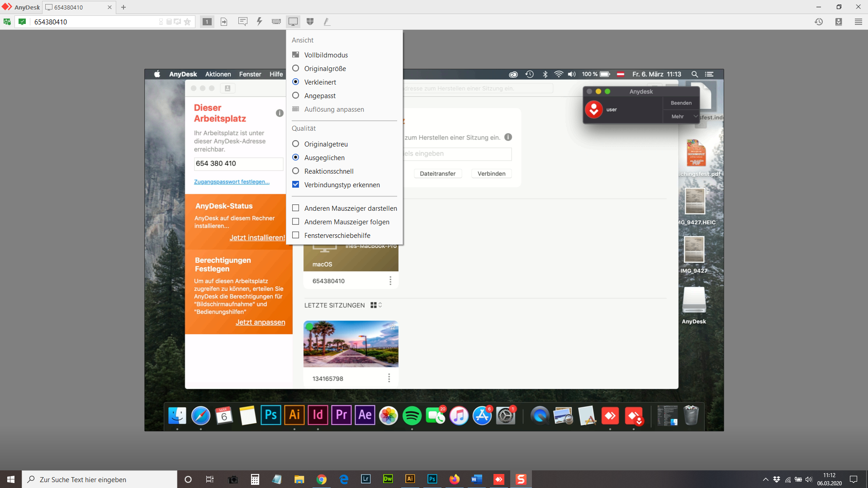Image resolution: width=868 pixels, height=488 pixels.
Task: Open Word from the Windows taskbar
Action: 476,479
